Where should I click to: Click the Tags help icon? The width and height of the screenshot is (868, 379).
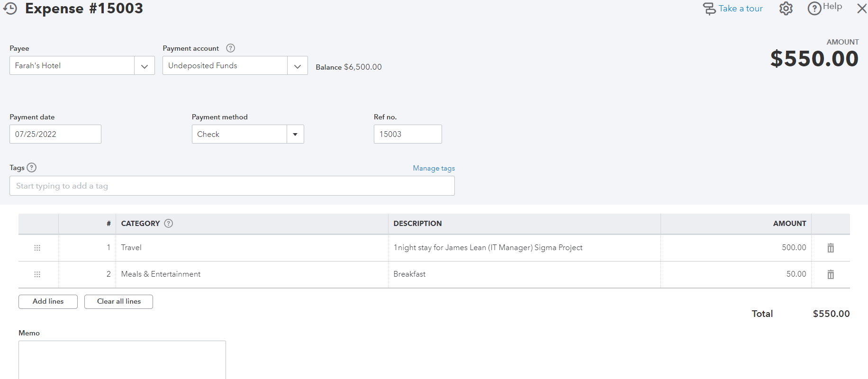[x=32, y=168]
